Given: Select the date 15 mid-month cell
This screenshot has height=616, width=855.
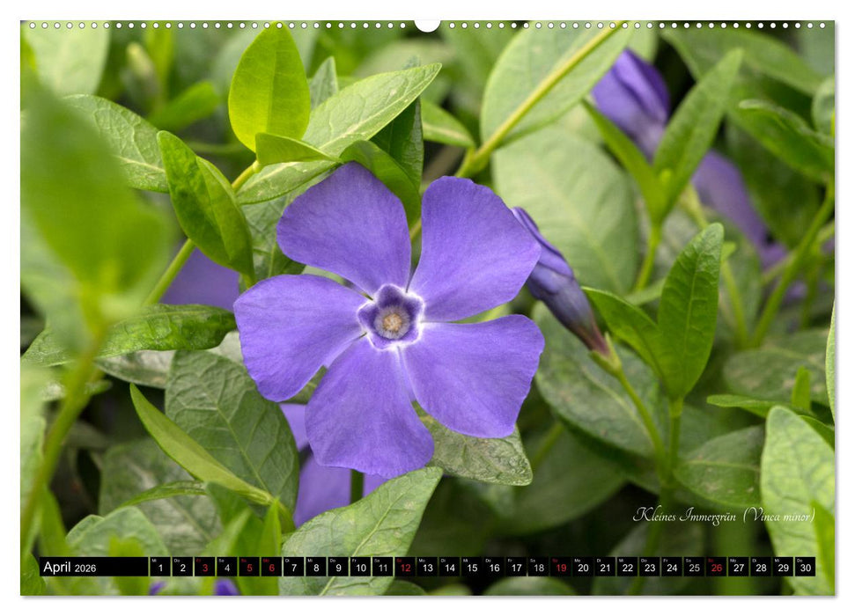Looking at the screenshot, I should (471, 569).
